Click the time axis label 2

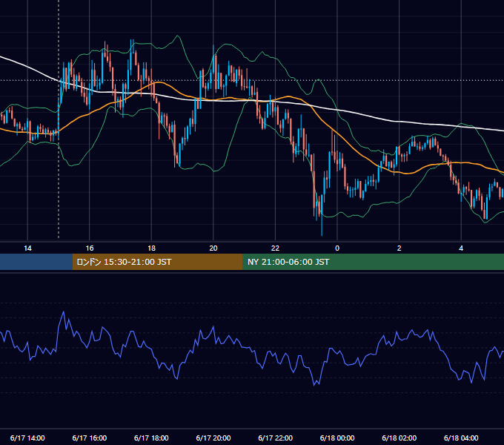pyautogui.click(x=399, y=248)
